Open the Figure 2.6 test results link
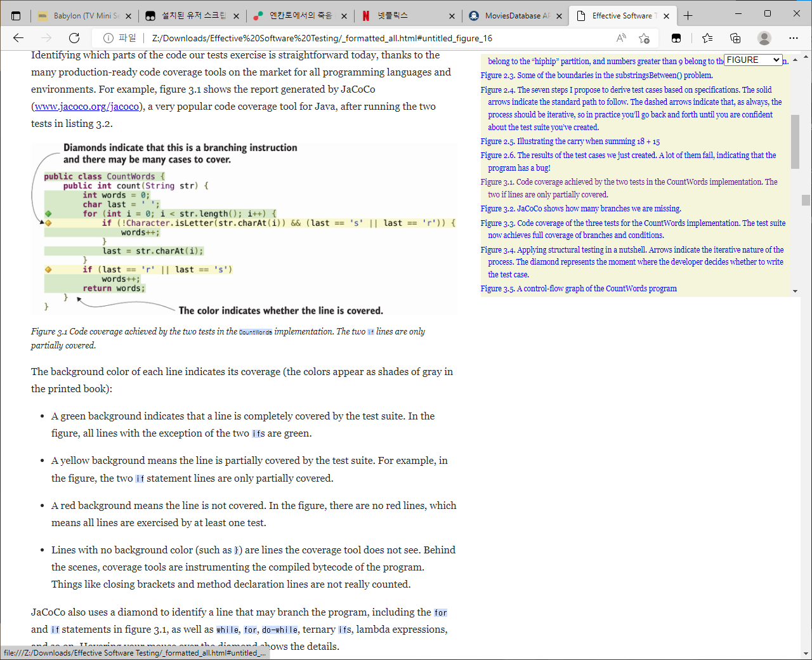 point(627,155)
